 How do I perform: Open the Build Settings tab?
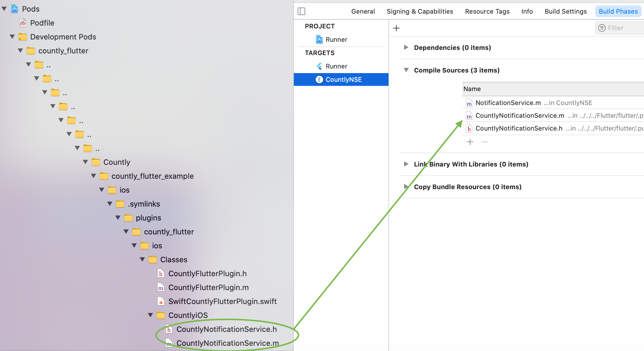tap(566, 11)
